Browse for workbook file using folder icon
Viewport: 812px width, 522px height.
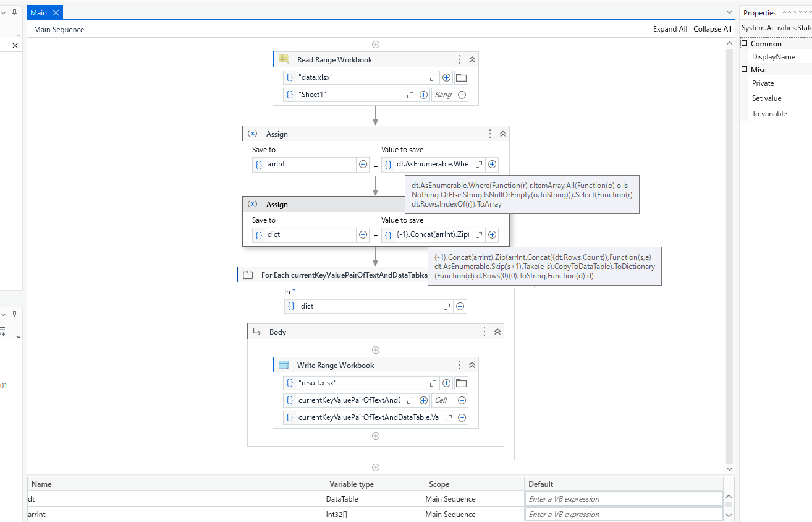pyautogui.click(x=461, y=77)
